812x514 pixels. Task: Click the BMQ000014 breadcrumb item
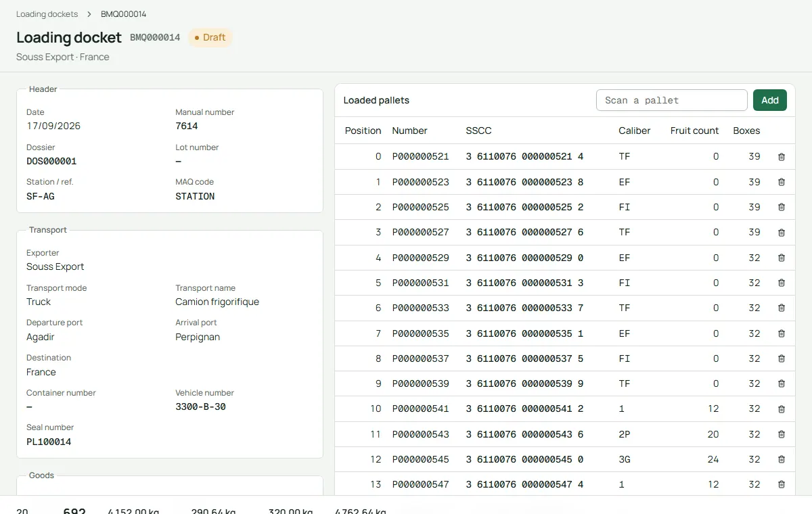[123, 14]
